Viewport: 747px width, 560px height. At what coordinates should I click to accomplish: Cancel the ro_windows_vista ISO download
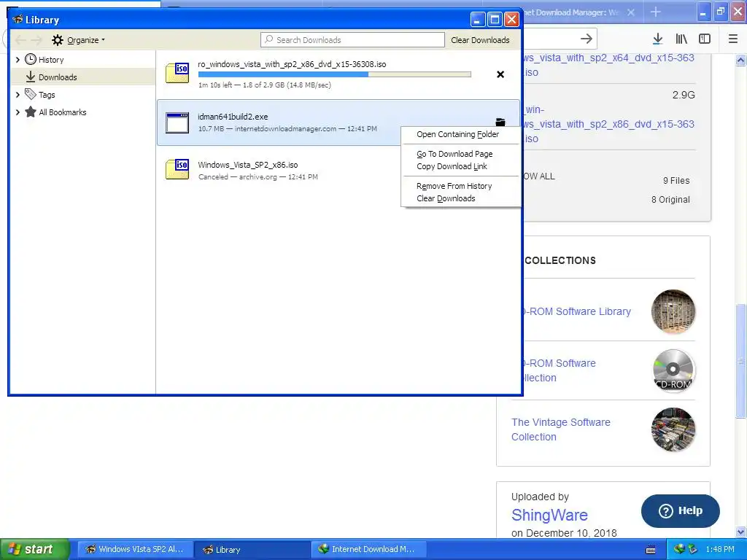(x=500, y=74)
